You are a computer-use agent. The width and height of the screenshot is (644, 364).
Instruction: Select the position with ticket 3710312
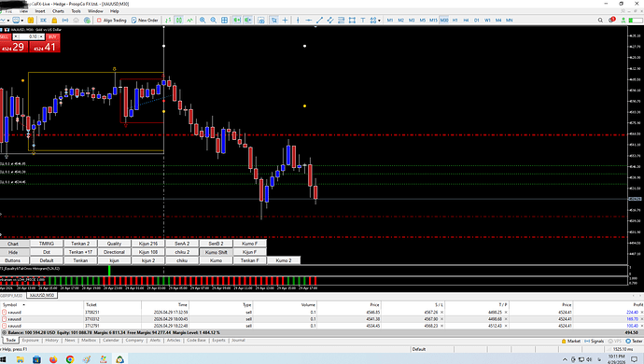[x=322, y=319]
